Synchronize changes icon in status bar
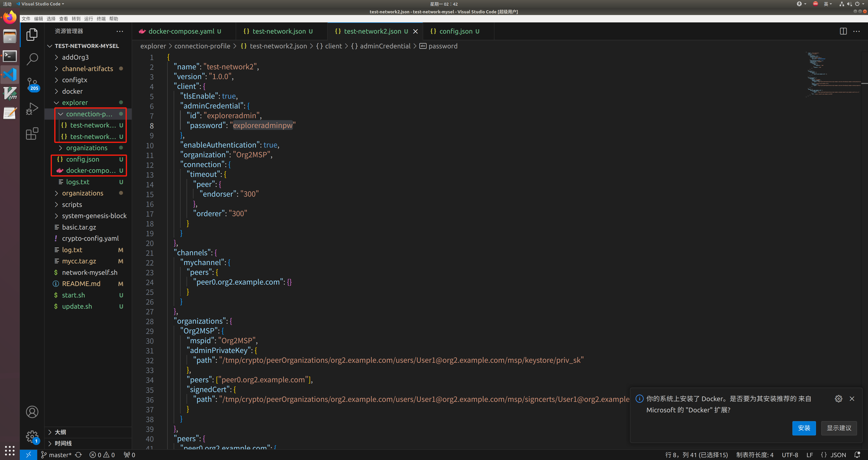Image resolution: width=868 pixels, height=460 pixels. coord(78,455)
